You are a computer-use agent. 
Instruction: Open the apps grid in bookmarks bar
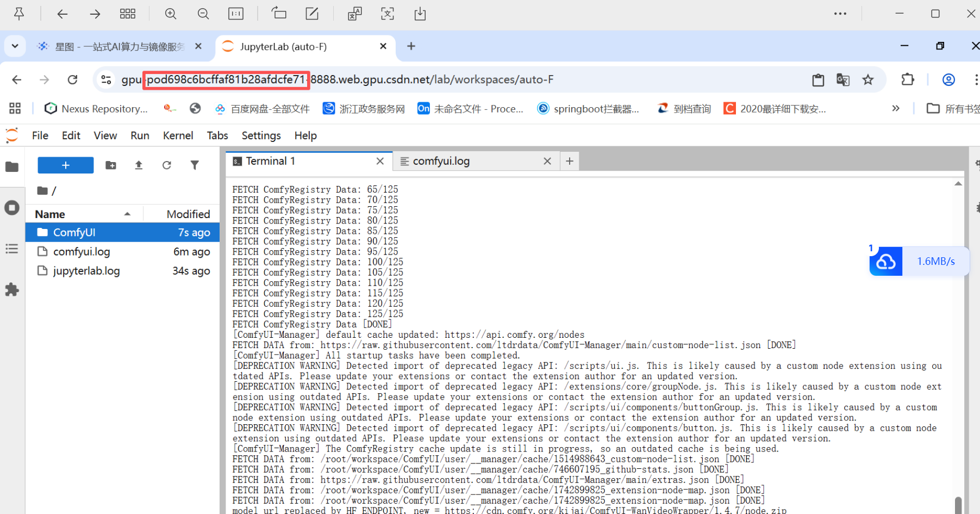click(x=15, y=109)
